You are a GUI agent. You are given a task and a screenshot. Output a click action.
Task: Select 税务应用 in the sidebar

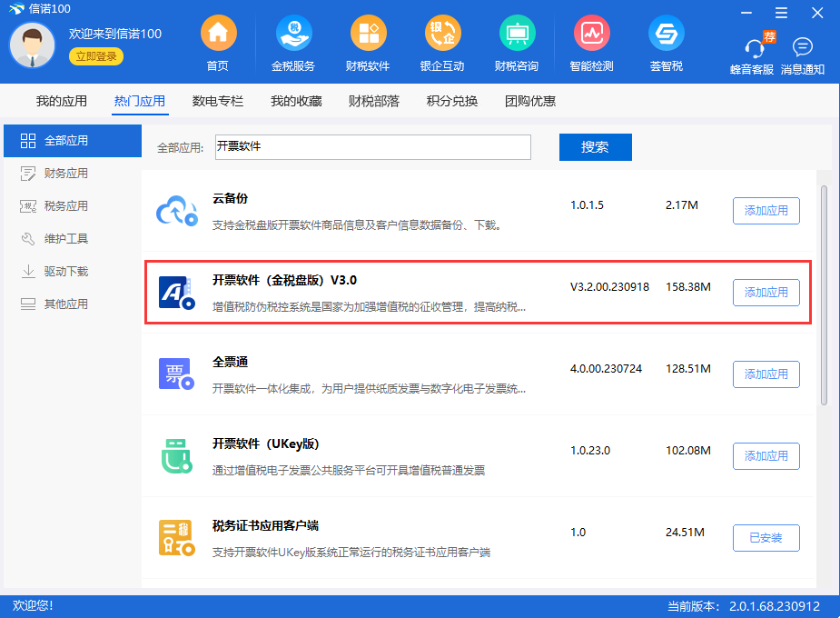click(73, 206)
